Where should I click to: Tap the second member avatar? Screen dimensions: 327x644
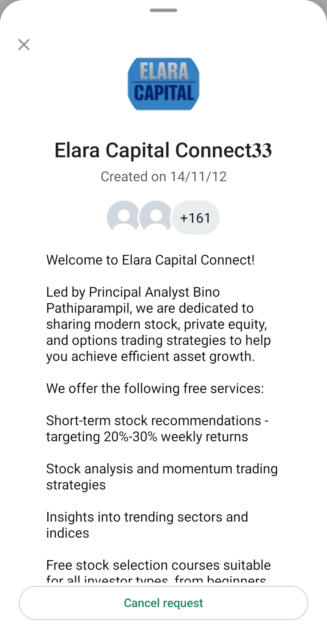pyautogui.click(x=156, y=217)
